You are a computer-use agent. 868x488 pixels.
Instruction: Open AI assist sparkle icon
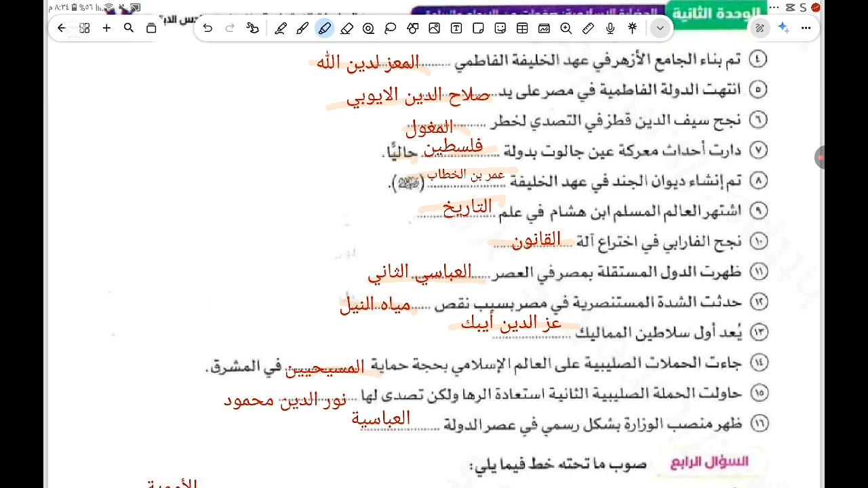coord(784,28)
